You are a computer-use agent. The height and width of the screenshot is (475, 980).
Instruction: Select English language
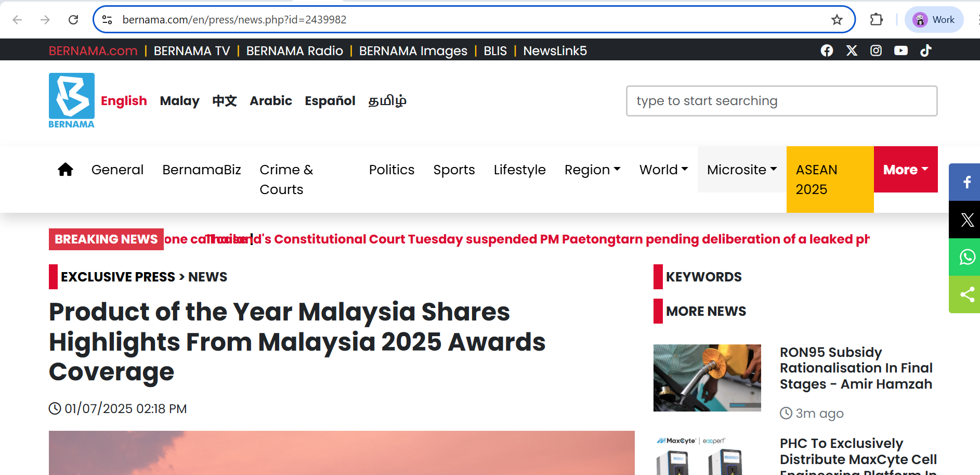tap(124, 101)
